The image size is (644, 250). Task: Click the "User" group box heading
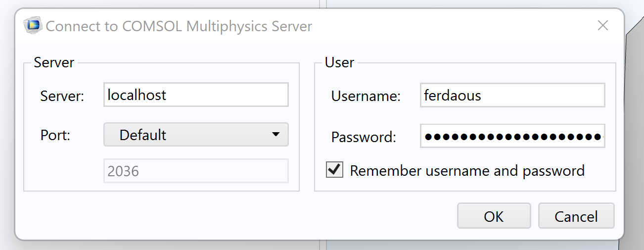[339, 62]
